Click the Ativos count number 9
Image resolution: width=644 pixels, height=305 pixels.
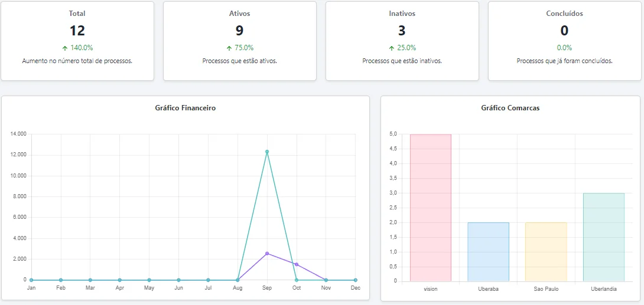(239, 31)
